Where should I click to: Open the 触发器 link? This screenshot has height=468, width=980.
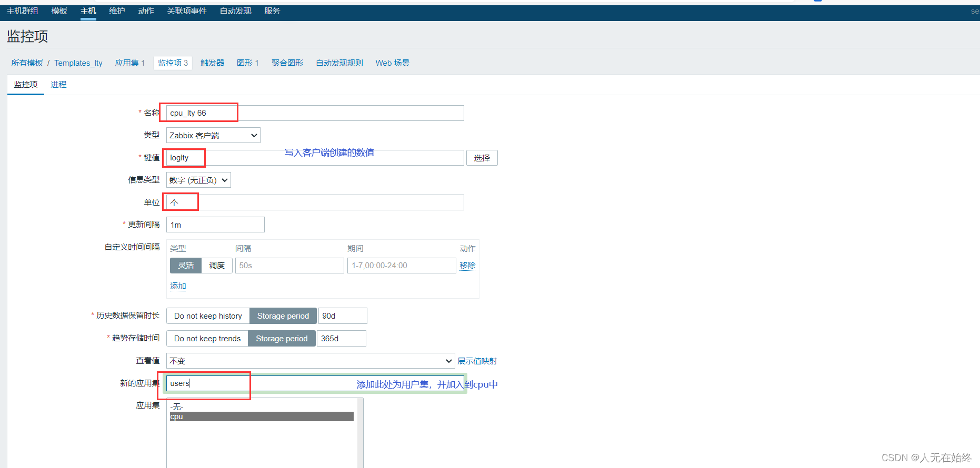(x=213, y=63)
